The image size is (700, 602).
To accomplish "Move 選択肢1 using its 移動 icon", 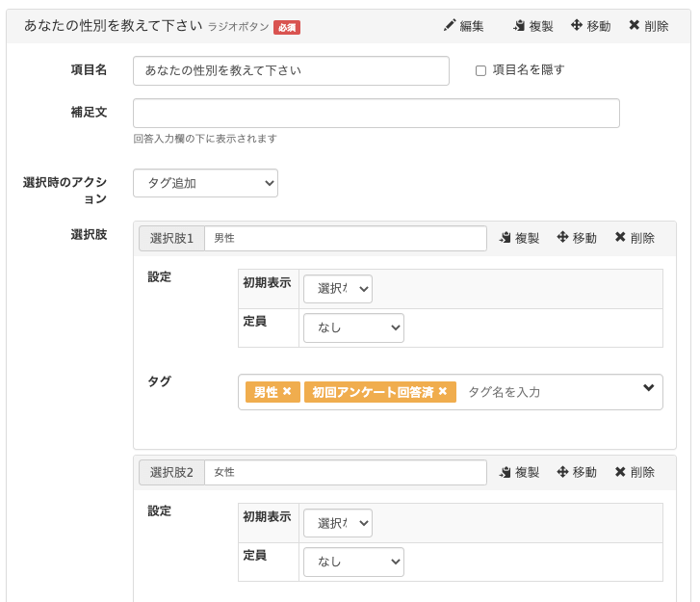I will [x=562, y=237].
